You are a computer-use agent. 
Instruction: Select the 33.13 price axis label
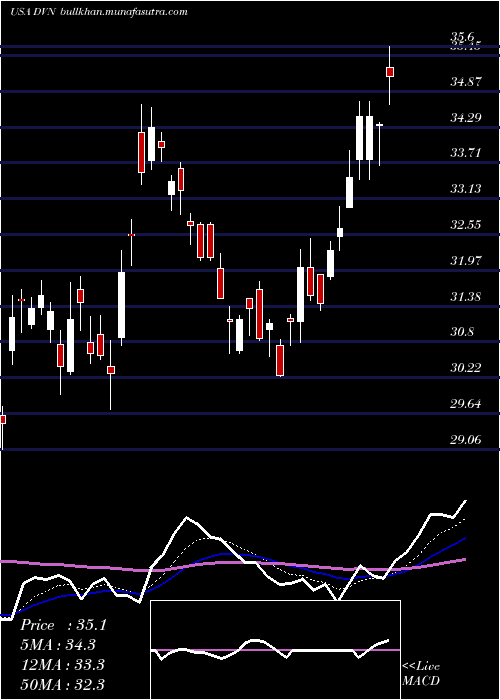click(x=466, y=188)
